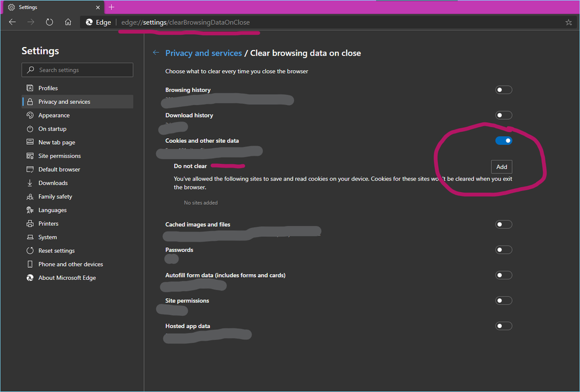Click the New tab page icon
Viewport: 580px width, 392px height.
[x=30, y=142]
